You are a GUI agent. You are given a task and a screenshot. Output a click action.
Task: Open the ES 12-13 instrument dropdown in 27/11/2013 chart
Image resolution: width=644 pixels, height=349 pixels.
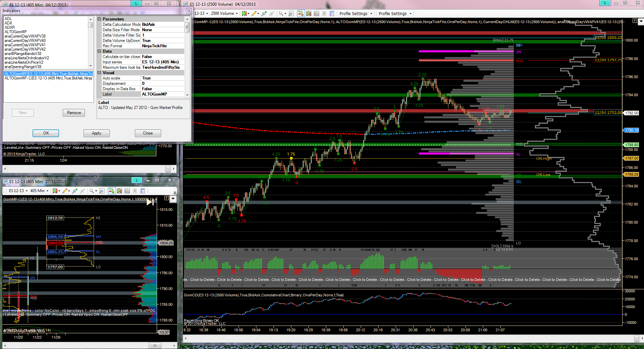(18, 191)
